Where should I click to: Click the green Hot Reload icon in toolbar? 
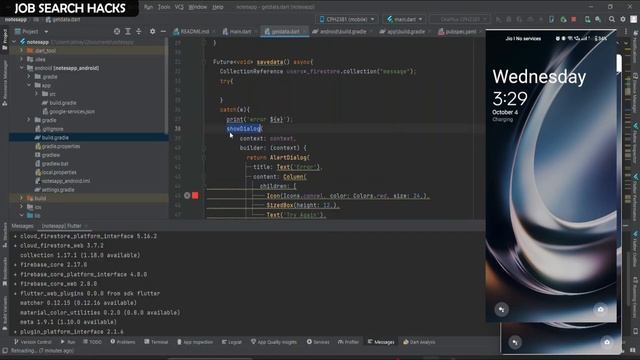point(563,19)
